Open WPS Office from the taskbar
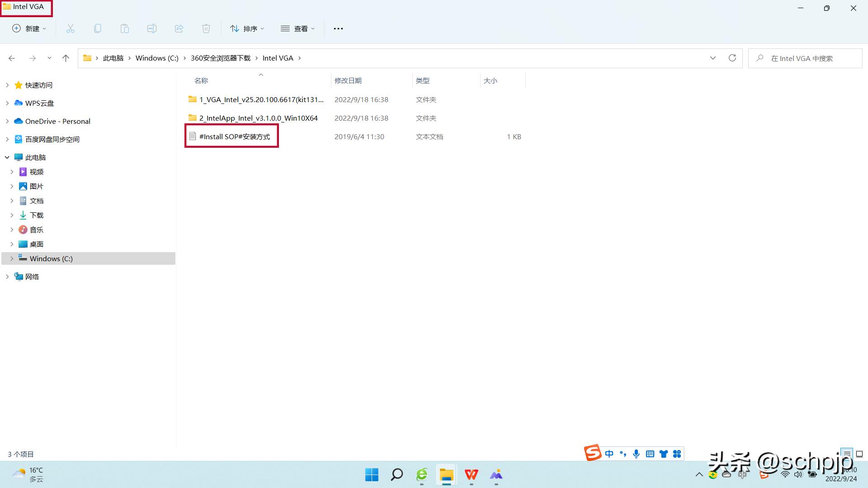The image size is (868, 488). pos(471,474)
